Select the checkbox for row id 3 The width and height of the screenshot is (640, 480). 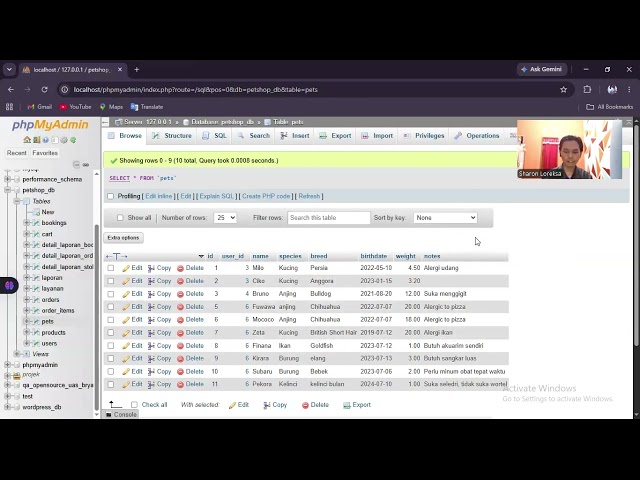pyautogui.click(x=111, y=294)
